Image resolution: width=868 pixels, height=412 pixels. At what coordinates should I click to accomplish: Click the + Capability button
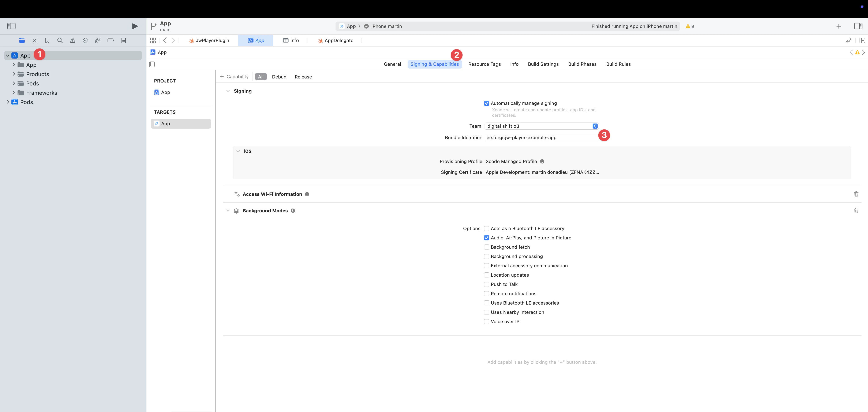pyautogui.click(x=234, y=77)
